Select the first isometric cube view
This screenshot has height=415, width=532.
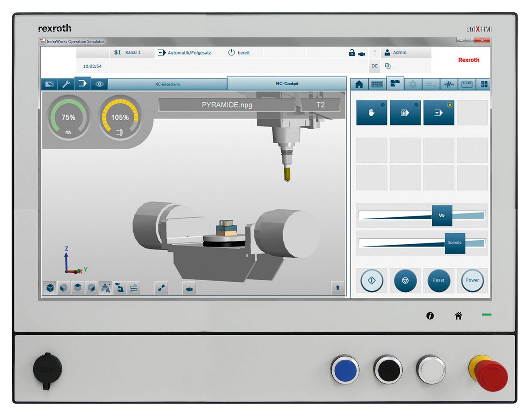point(51,288)
